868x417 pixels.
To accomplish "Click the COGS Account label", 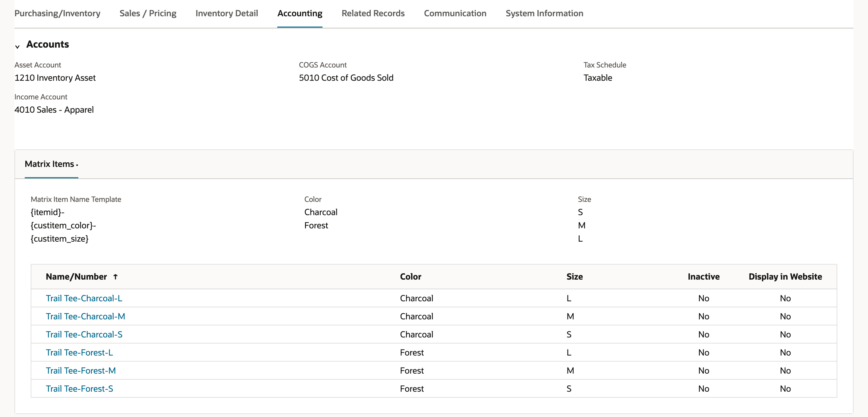I will tap(322, 65).
